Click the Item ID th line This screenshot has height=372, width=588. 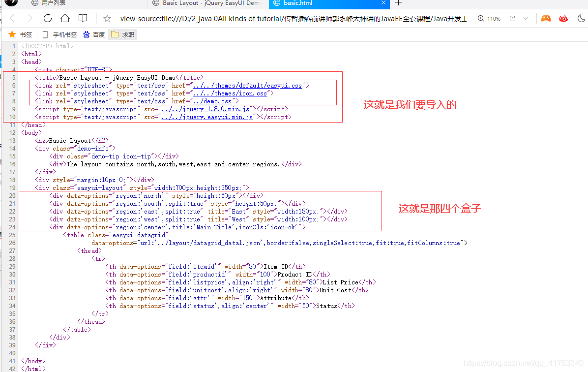pos(206,267)
